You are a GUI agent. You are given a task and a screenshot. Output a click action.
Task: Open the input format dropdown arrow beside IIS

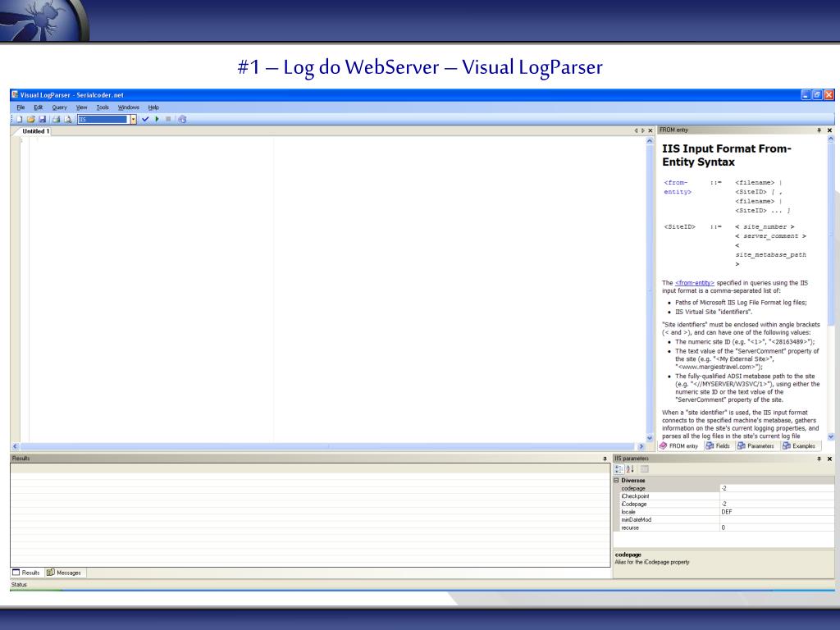(134, 120)
